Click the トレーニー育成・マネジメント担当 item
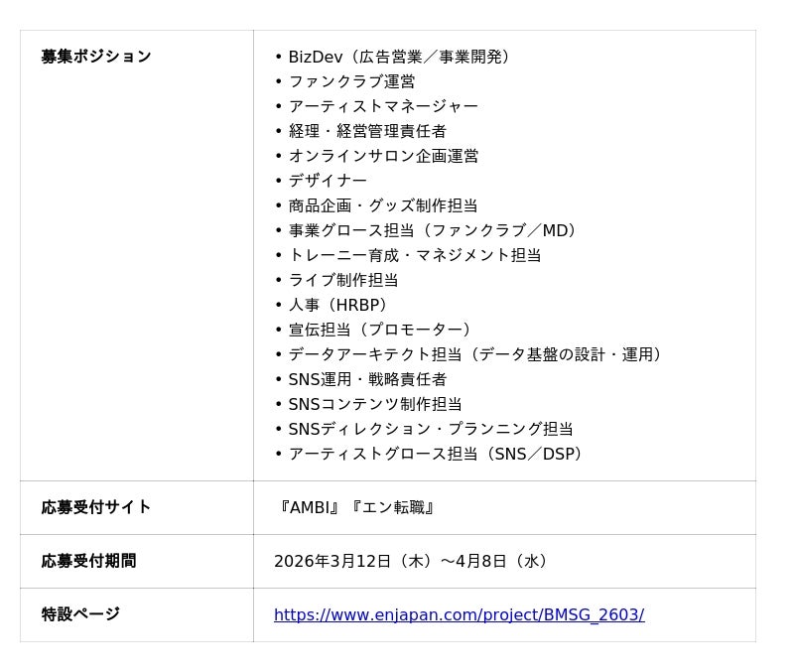The height and width of the screenshot is (672, 794). pos(415,255)
